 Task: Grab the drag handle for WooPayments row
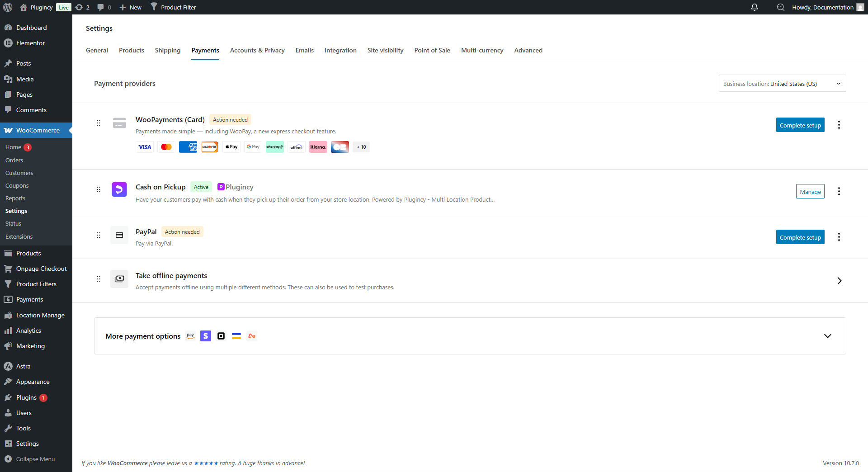pyautogui.click(x=99, y=123)
